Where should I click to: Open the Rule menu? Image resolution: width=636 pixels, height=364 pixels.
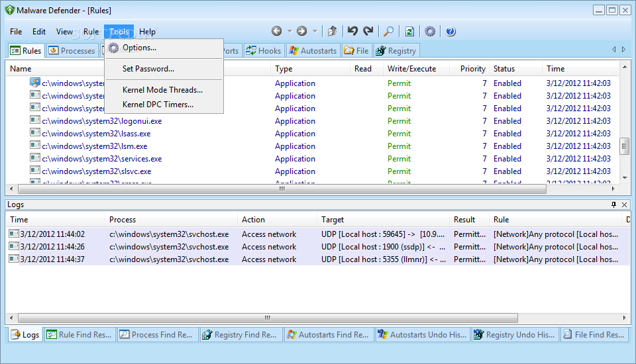[x=91, y=32]
